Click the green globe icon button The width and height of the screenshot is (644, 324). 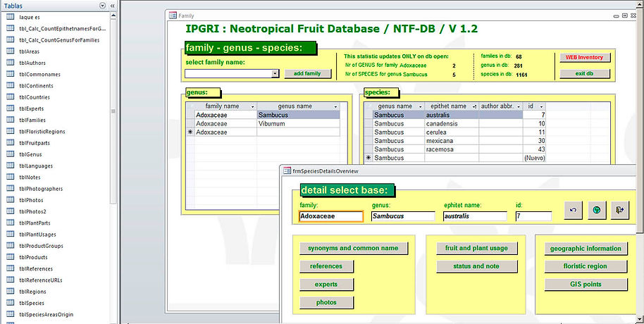click(597, 210)
